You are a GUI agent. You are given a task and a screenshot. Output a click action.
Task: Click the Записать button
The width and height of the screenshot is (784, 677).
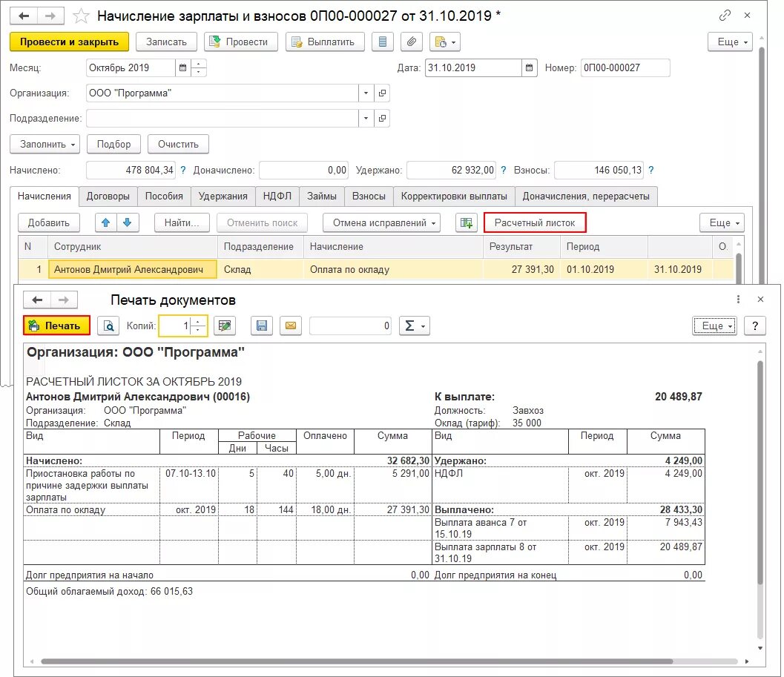pyautogui.click(x=166, y=42)
